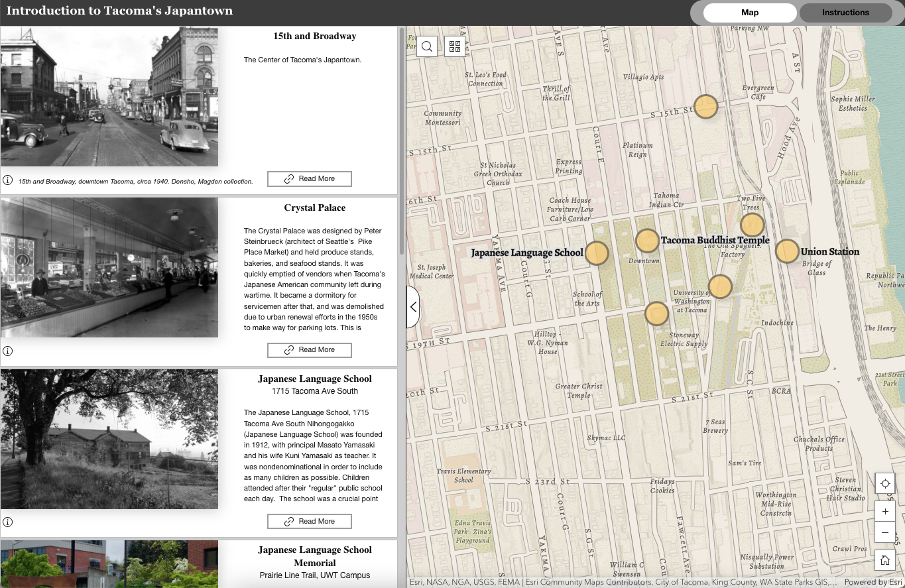Select marker above Stoneway Electric Supply
The image size is (905, 588).
656,314
